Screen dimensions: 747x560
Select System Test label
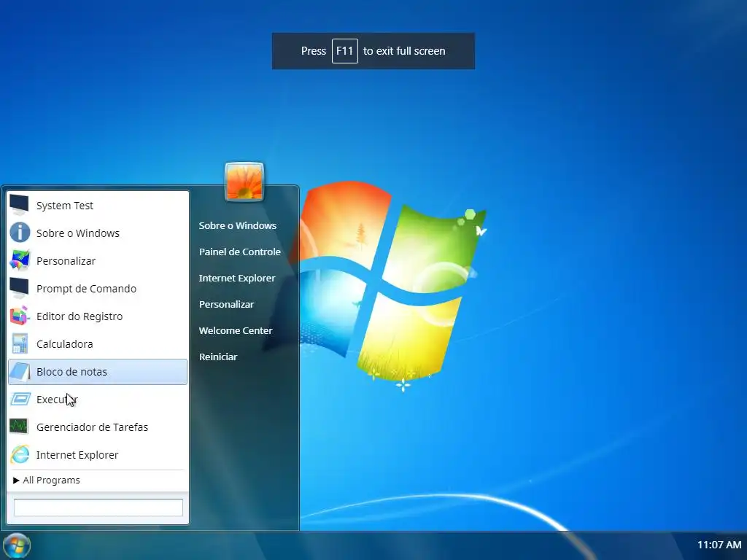click(x=65, y=206)
